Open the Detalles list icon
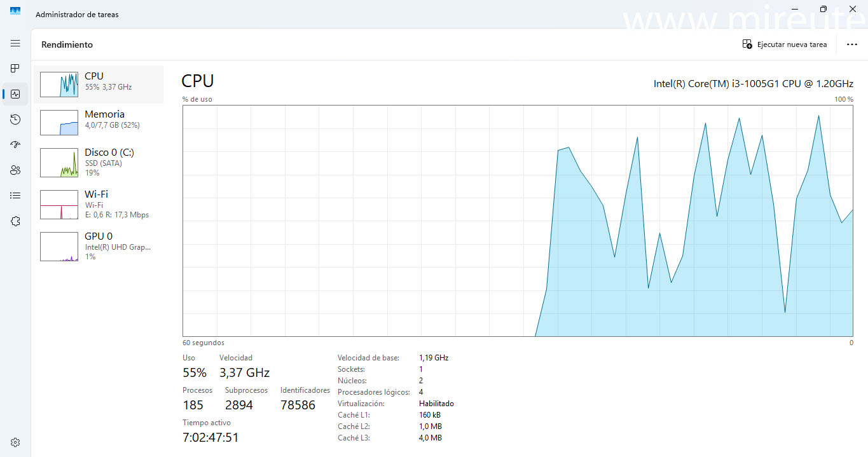This screenshot has height=457, width=868. [15, 196]
